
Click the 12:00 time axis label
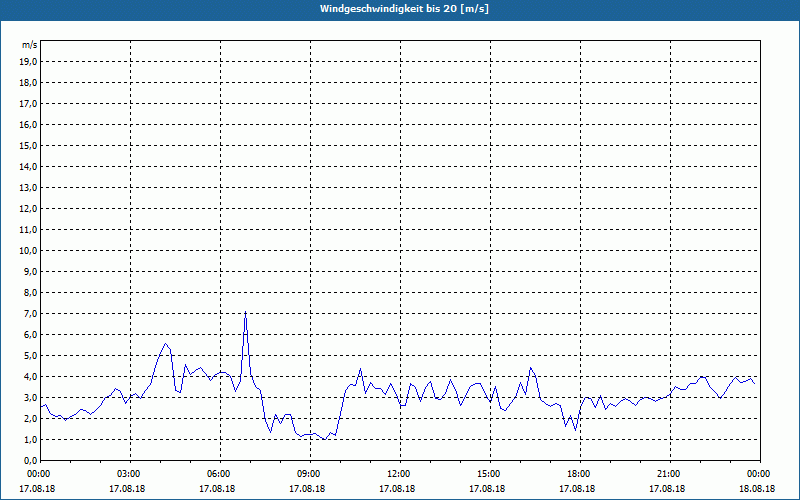pos(399,474)
